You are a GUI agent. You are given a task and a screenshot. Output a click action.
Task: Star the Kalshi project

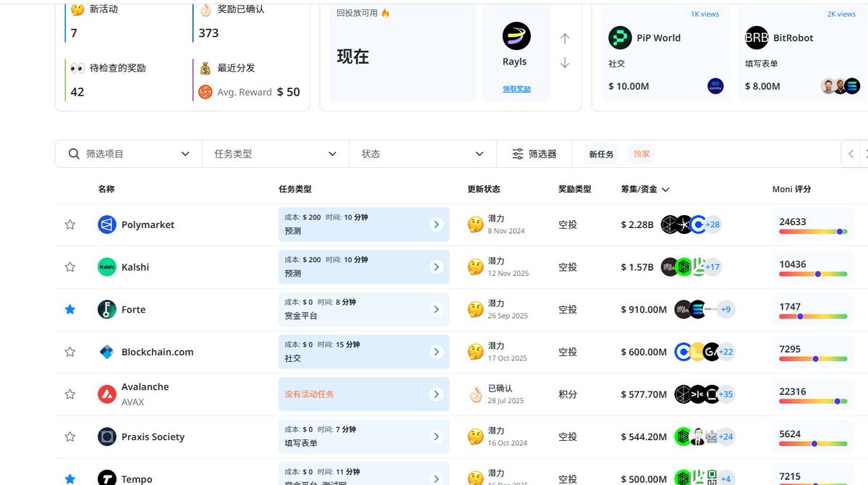click(x=70, y=267)
